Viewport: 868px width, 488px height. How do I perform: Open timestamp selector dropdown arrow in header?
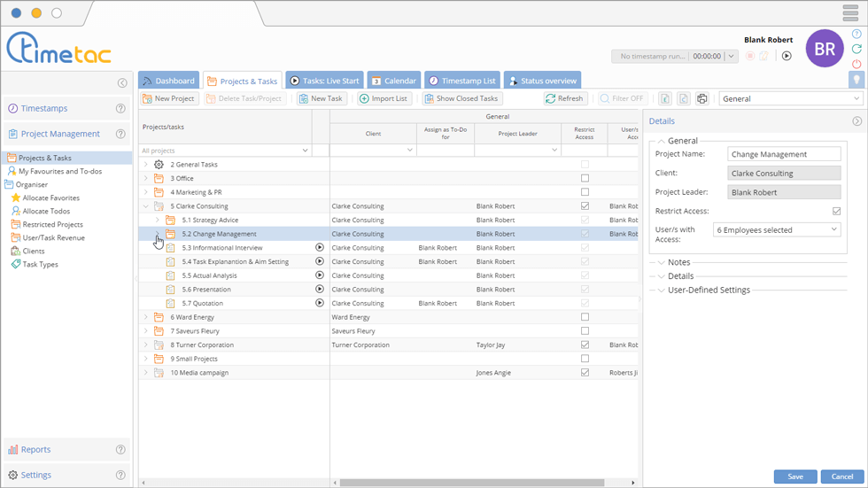pos(732,56)
